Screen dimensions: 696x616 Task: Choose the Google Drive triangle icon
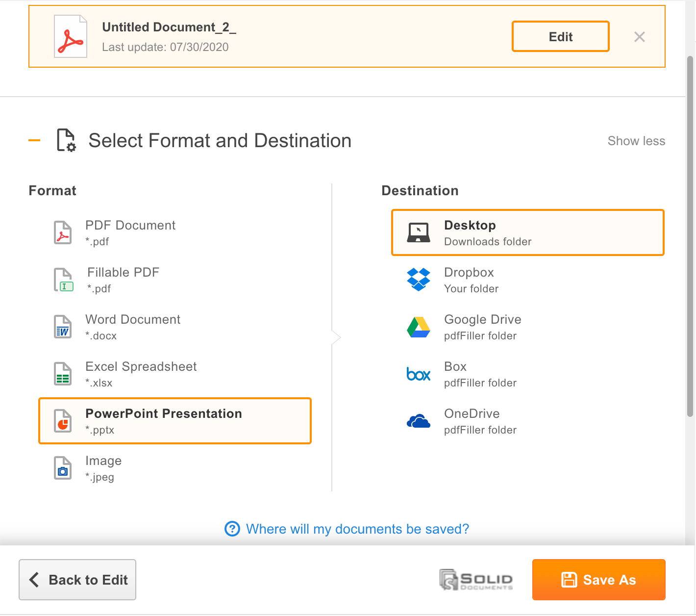pyautogui.click(x=419, y=327)
